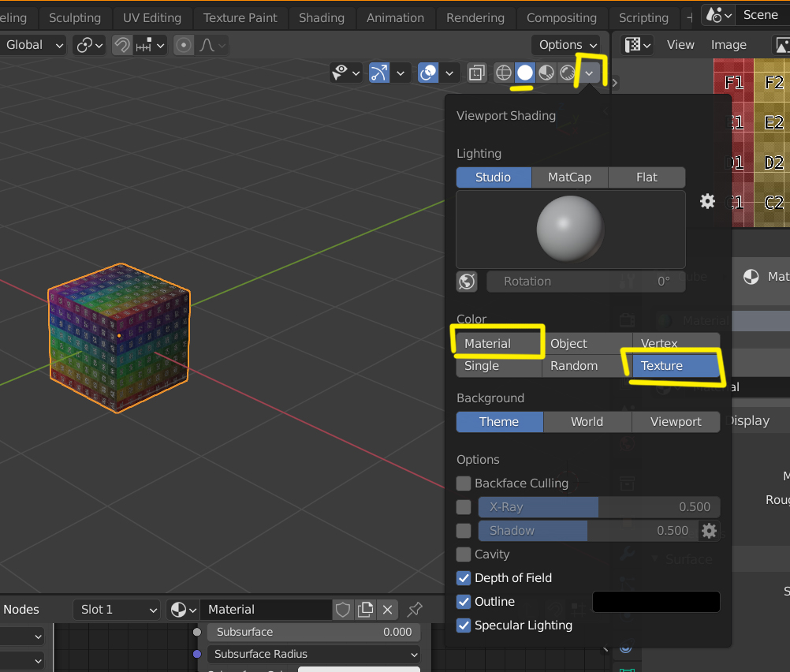
Task: Select Solid viewport shading mode
Action: (x=524, y=73)
